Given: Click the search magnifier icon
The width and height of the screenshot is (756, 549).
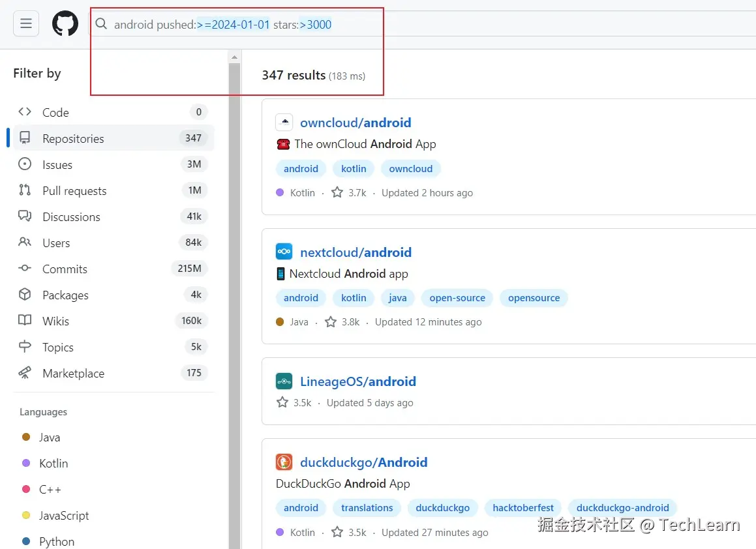Looking at the screenshot, I should point(100,23).
